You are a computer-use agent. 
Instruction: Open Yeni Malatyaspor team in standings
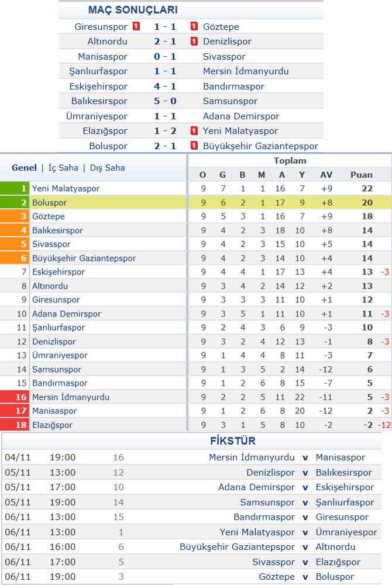click(66, 188)
